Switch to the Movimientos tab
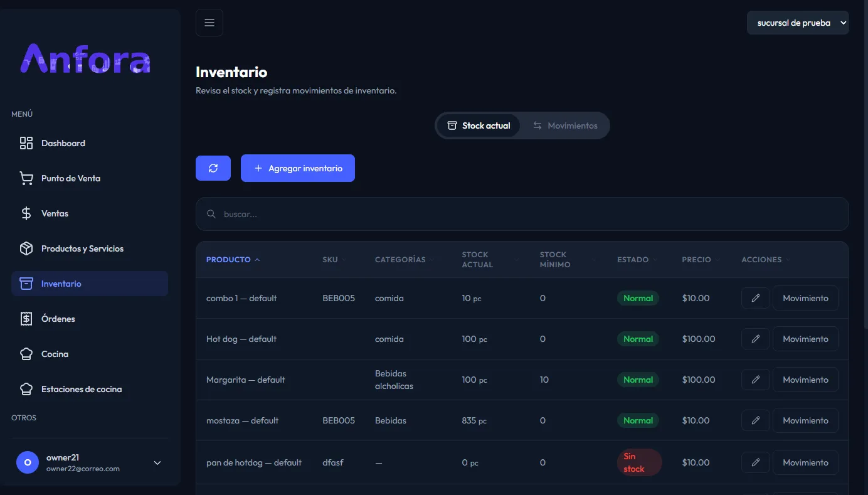Image resolution: width=868 pixels, height=495 pixels. [565, 125]
